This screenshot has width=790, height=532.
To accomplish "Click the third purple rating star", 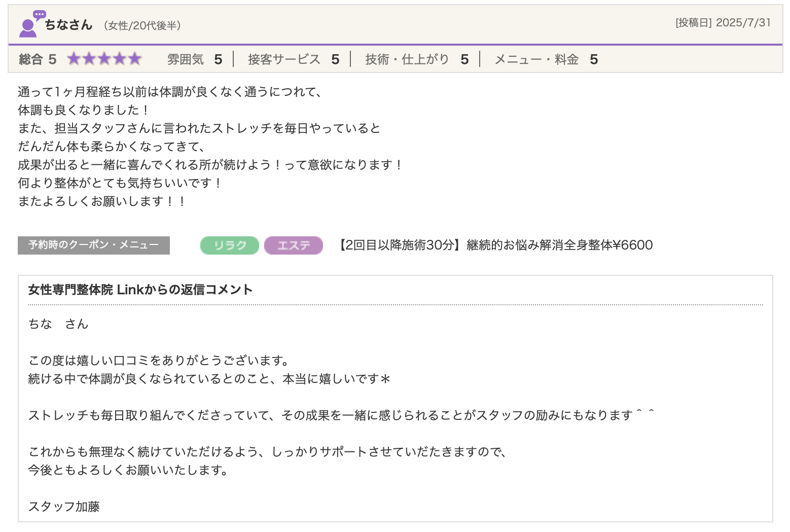I will pos(104,59).
